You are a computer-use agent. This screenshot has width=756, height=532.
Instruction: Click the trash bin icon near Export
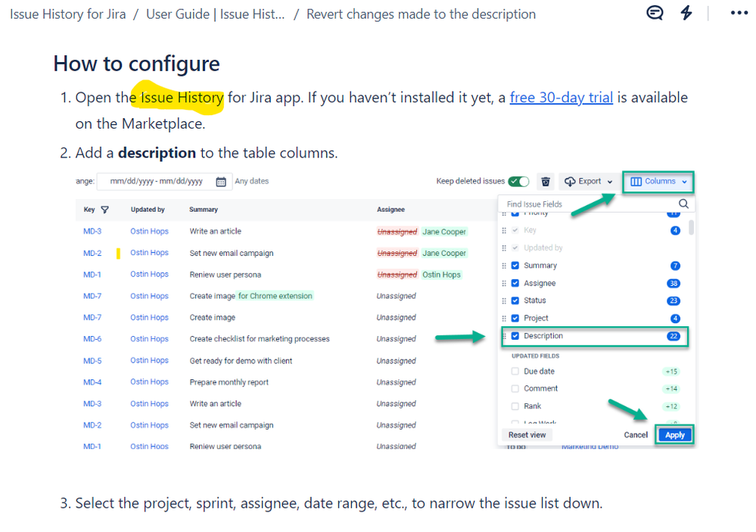[x=546, y=182]
